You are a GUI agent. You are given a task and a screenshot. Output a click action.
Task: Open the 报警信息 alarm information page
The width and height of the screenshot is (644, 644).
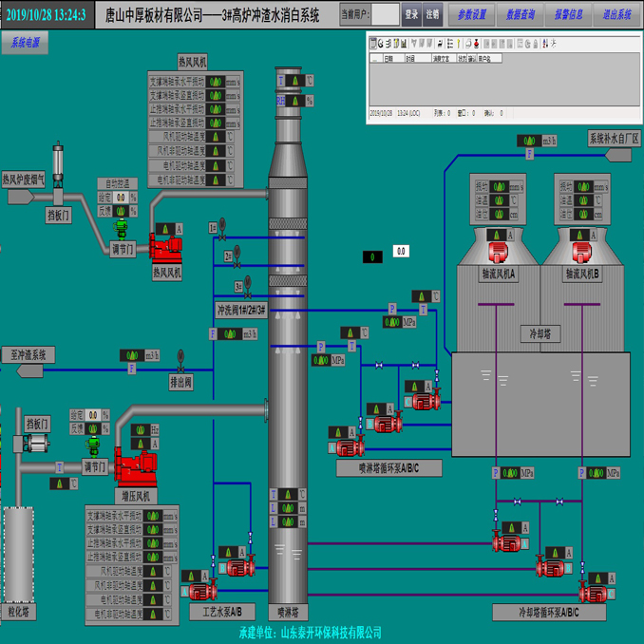point(568,15)
